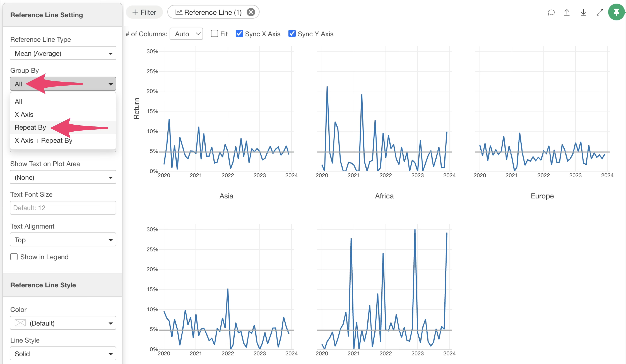
Task: Click the expand to fullscreen icon
Action: point(600,12)
